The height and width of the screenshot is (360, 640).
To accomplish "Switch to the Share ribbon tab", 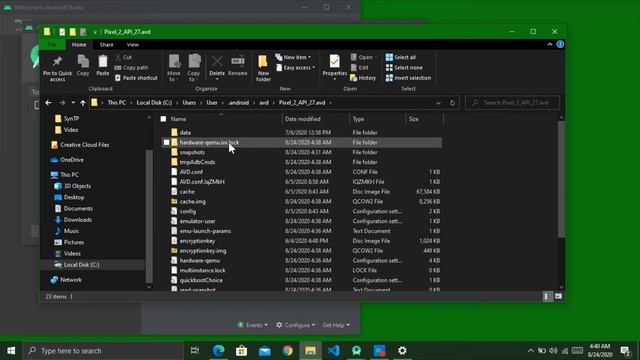I will coord(107,44).
